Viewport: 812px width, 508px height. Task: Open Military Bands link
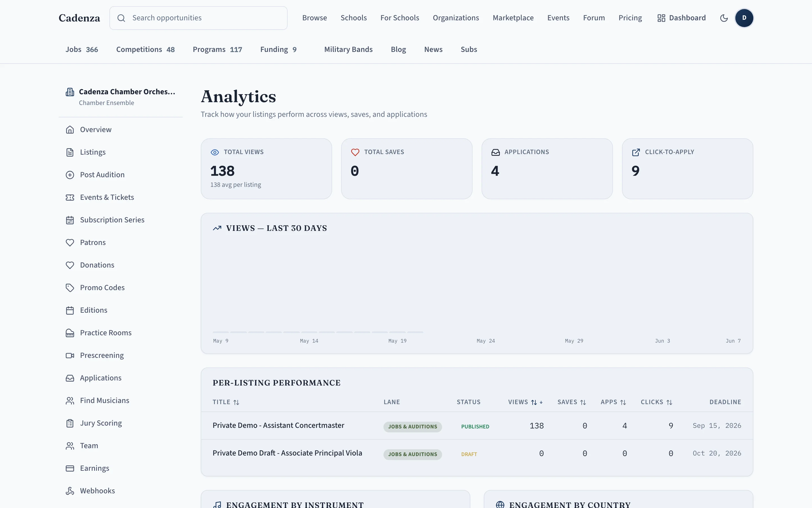(x=348, y=49)
